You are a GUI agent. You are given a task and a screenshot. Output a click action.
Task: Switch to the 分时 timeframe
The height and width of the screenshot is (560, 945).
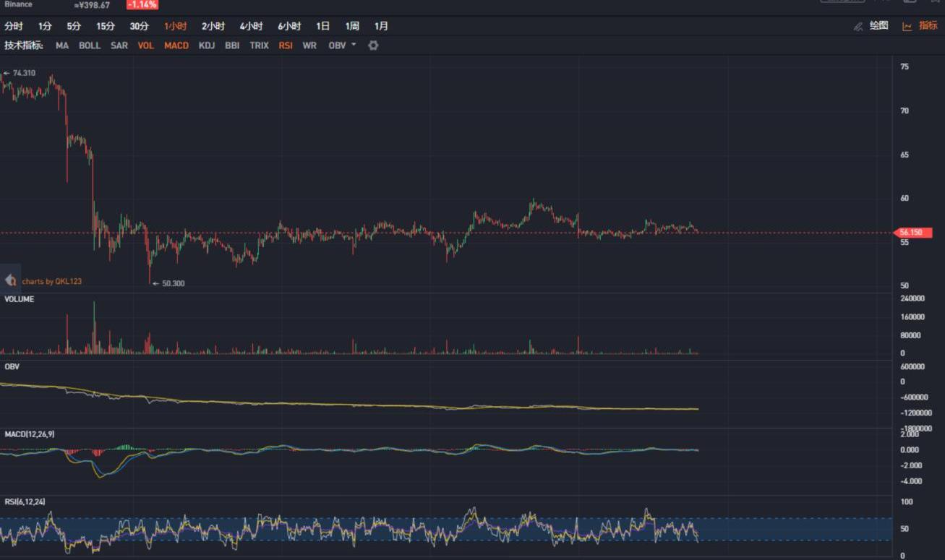pyautogui.click(x=14, y=26)
